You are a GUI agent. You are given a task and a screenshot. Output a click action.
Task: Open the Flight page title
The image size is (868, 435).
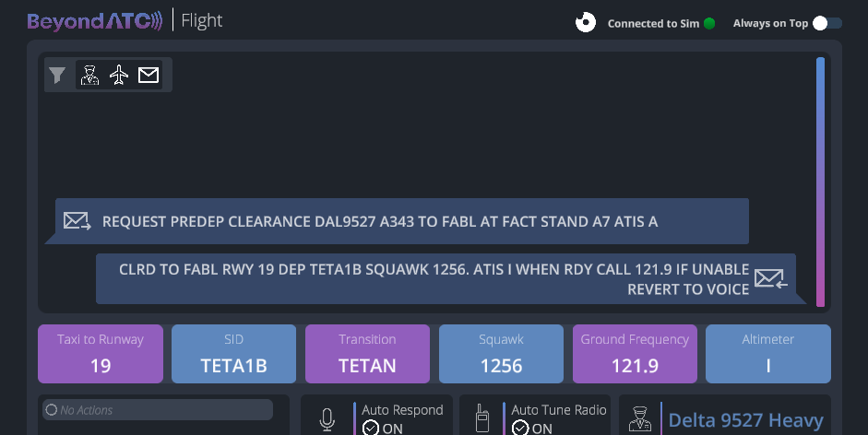pyautogui.click(x=201, y=20)
